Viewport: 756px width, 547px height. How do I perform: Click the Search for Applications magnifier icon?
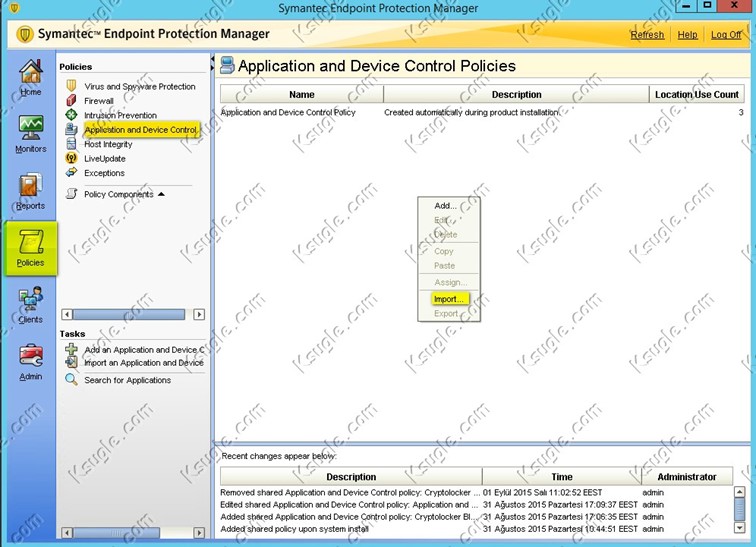pos(71,380)
